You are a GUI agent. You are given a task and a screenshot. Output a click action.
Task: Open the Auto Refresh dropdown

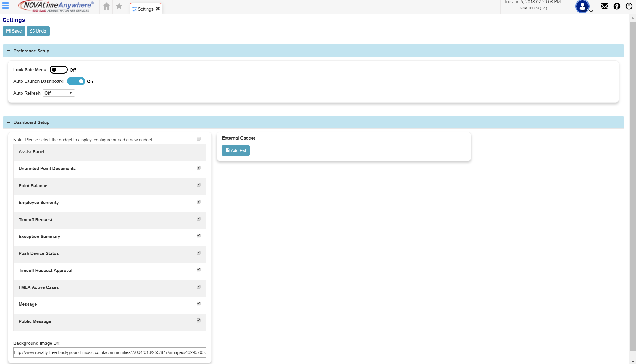click(59, 93)
